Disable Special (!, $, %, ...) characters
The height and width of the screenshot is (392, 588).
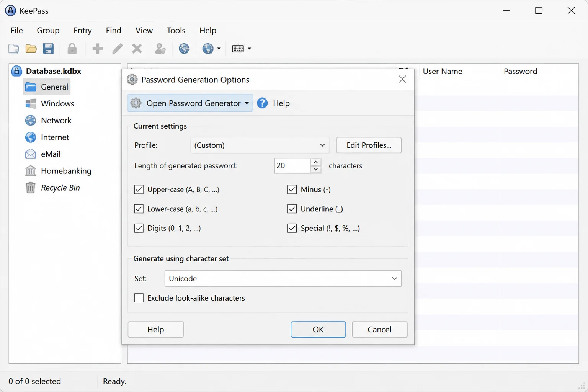(x=292, y=228)
